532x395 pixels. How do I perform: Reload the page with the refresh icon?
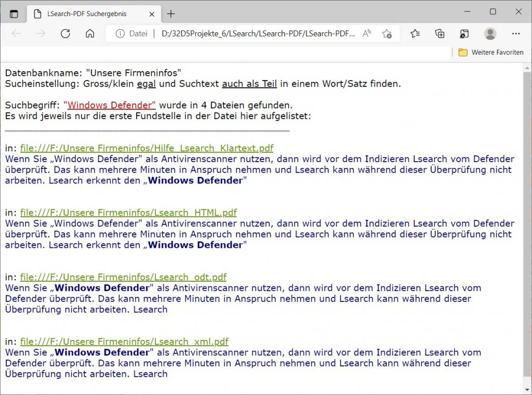[65, 34]
